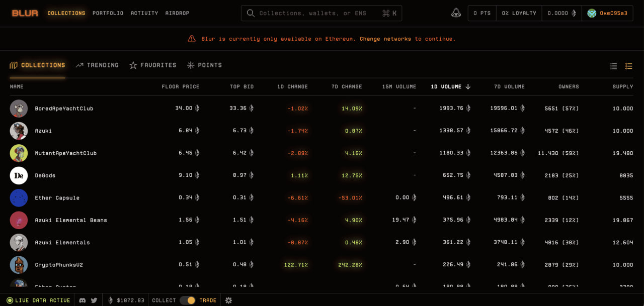The image size is (644, 306).
Task: Open the notifications bell icon
Action: click(x=456, y=13)
